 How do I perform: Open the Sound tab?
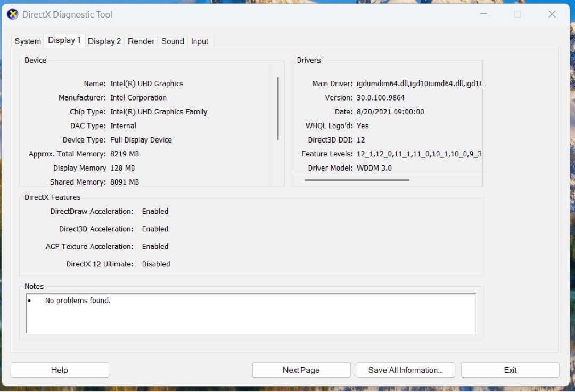click(x=172, y=41)
